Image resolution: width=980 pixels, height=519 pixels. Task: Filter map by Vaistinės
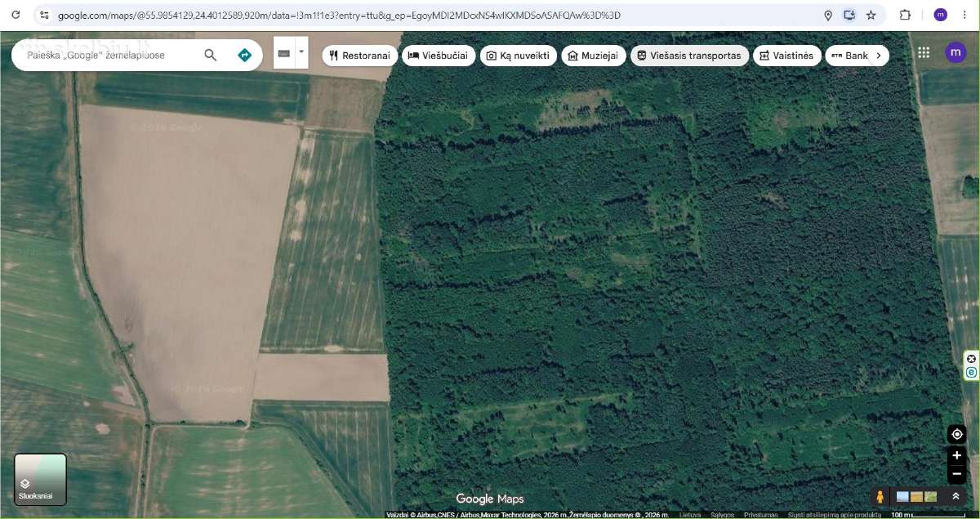786,56
